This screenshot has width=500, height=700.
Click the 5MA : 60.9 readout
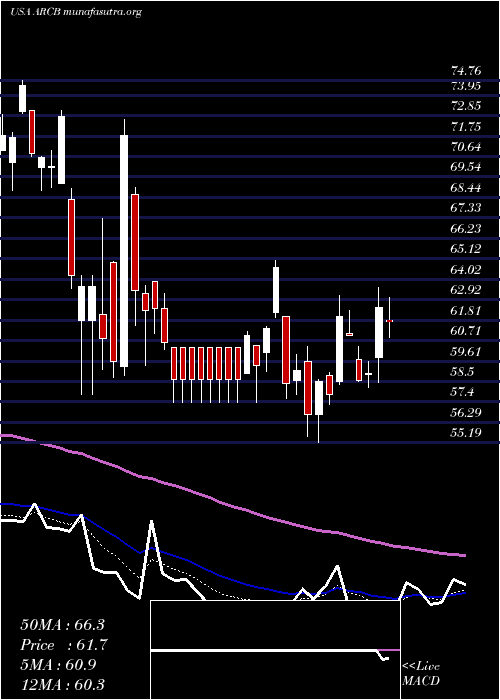point(60,665)
